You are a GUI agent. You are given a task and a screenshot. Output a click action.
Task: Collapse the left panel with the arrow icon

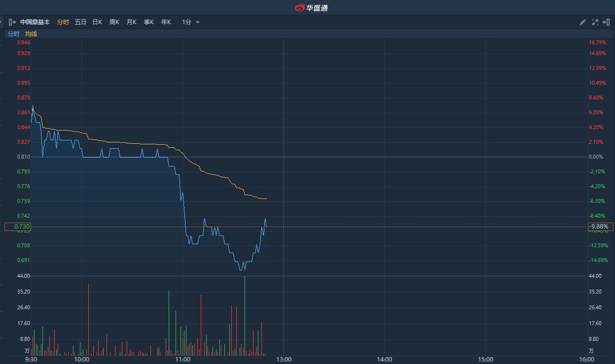(12, 22)
